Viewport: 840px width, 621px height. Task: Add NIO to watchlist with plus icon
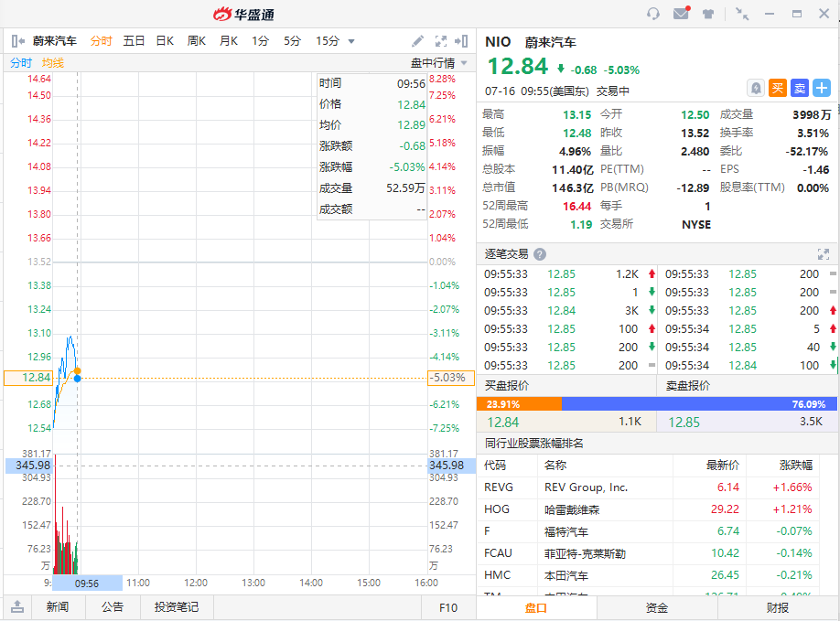pos(822,88)
